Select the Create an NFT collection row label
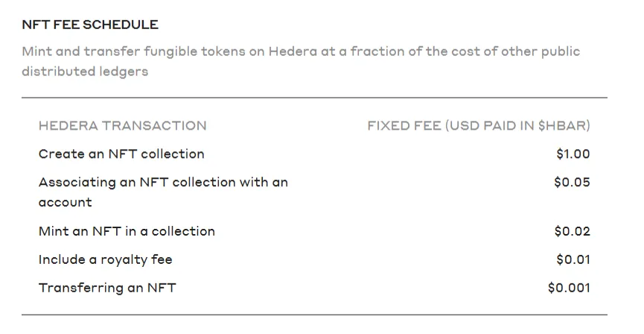This screenshot has width=644, height=334. click(121, 154)
